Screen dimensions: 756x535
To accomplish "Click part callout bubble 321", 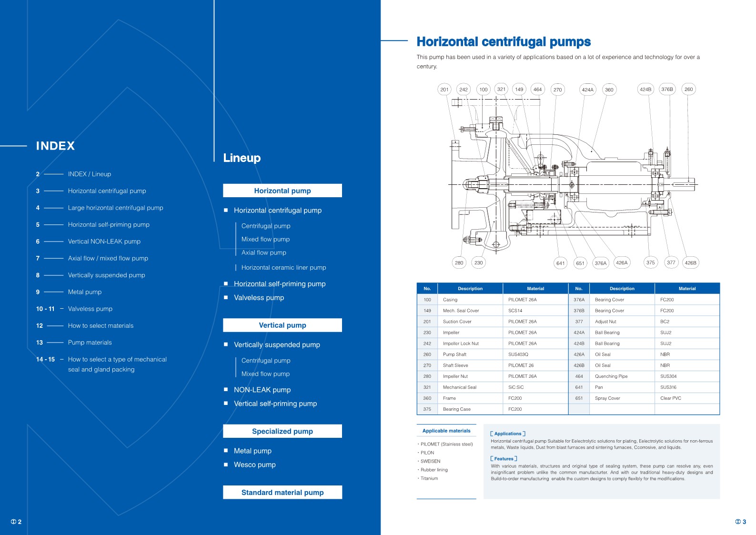I will [501, 89].
